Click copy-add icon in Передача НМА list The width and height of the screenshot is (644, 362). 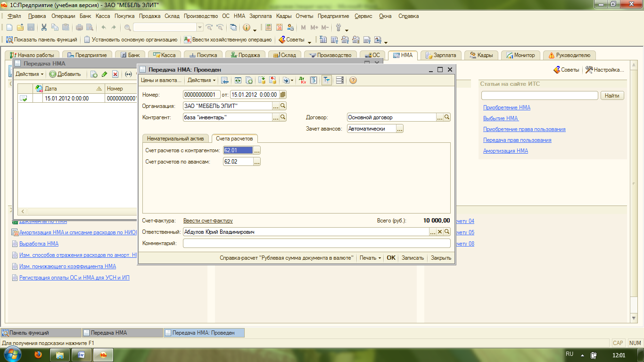94,74
